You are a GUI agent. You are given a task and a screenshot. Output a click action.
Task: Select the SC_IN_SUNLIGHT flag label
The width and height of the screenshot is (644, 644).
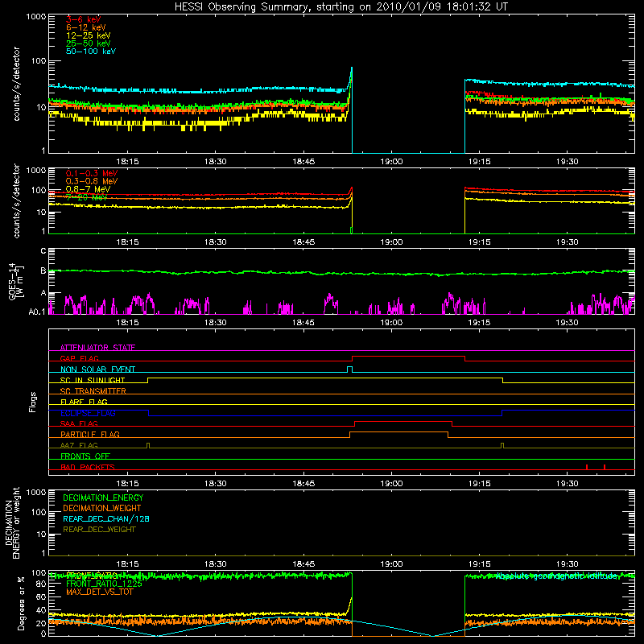[x=93, y=380]
